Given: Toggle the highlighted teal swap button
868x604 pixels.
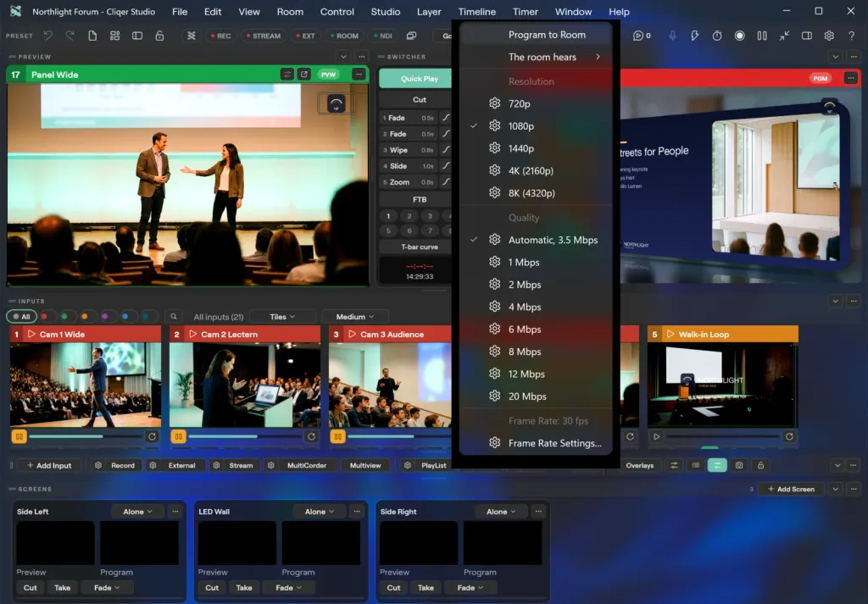Looking at the screenshot, I should coord(717,465).
